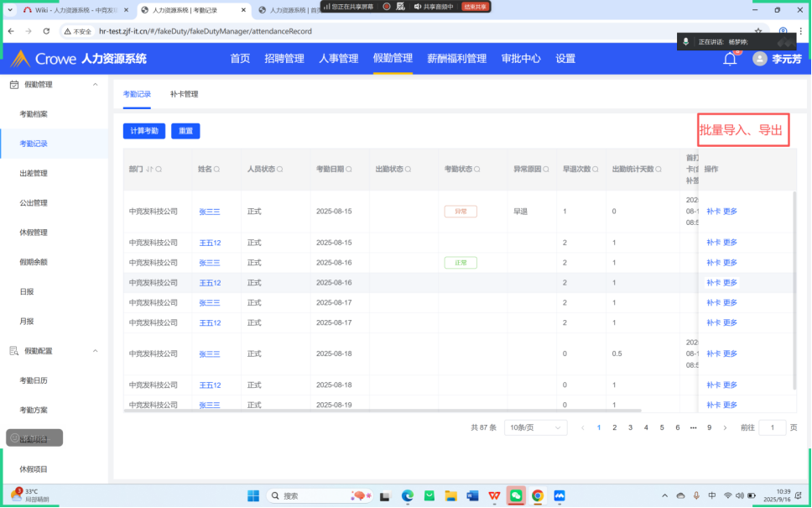Open 薪酬福利管理 in the top navigation

pyautogui.click(x=456, y=59)
